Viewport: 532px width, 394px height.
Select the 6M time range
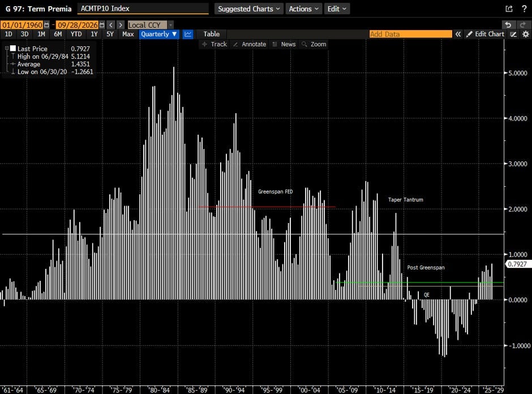point(58,34)
